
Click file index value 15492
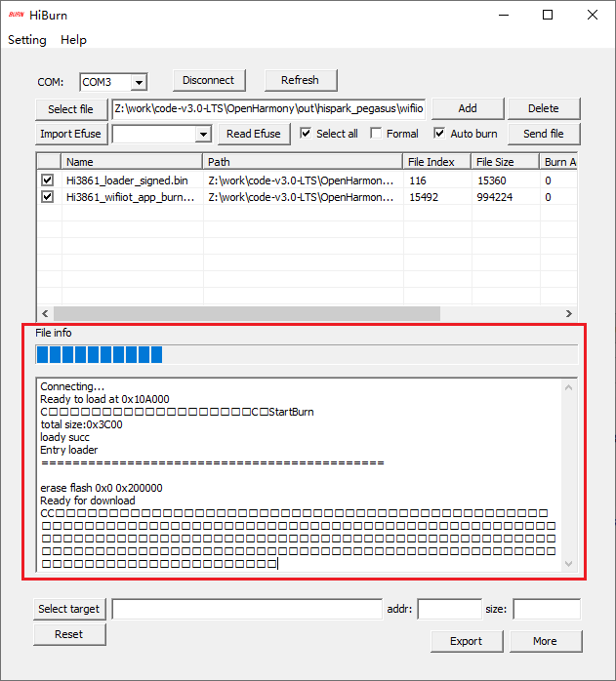tap(424, 197)
